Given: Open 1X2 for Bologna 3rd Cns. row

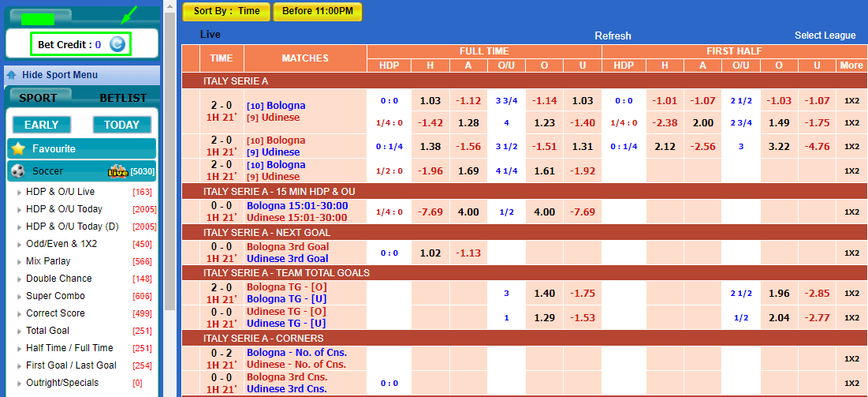Looking at the screenshot, I should click(x=851, y=383).
